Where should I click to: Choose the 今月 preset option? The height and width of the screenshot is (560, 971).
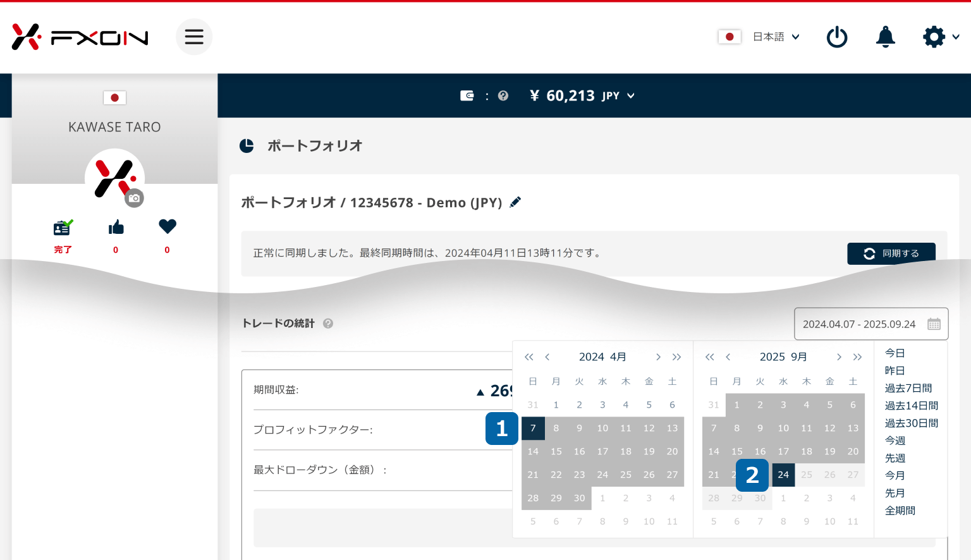pos(895,475)
